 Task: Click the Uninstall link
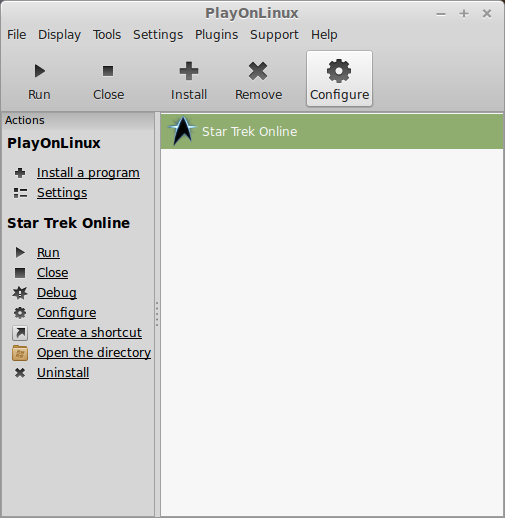click(x=63, y=373)
